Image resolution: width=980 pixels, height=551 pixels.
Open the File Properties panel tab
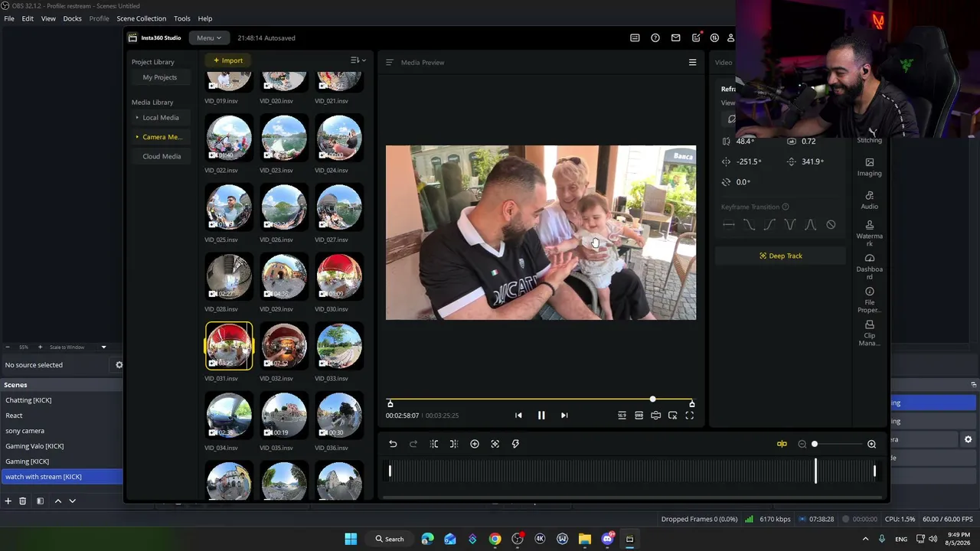(x=869, y=300)
